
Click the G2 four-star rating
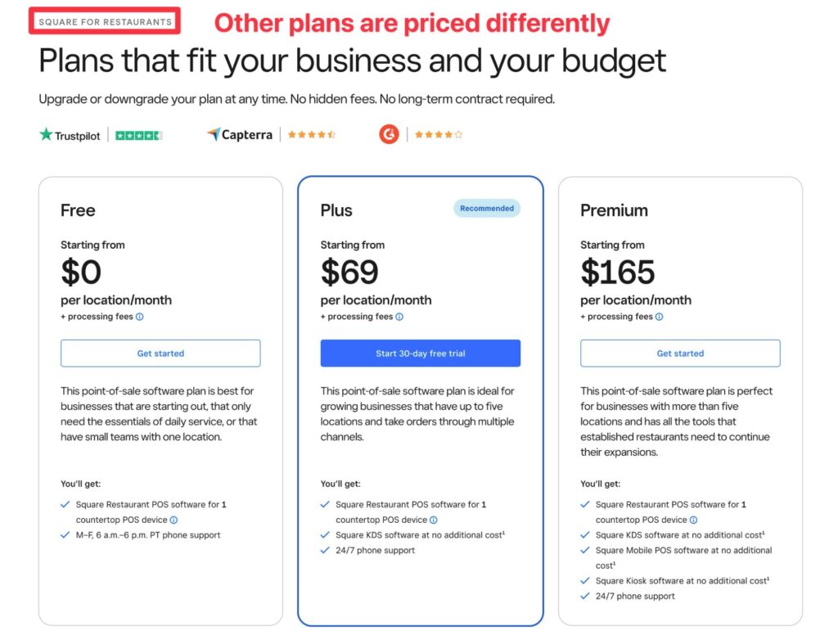pos(439,134)
